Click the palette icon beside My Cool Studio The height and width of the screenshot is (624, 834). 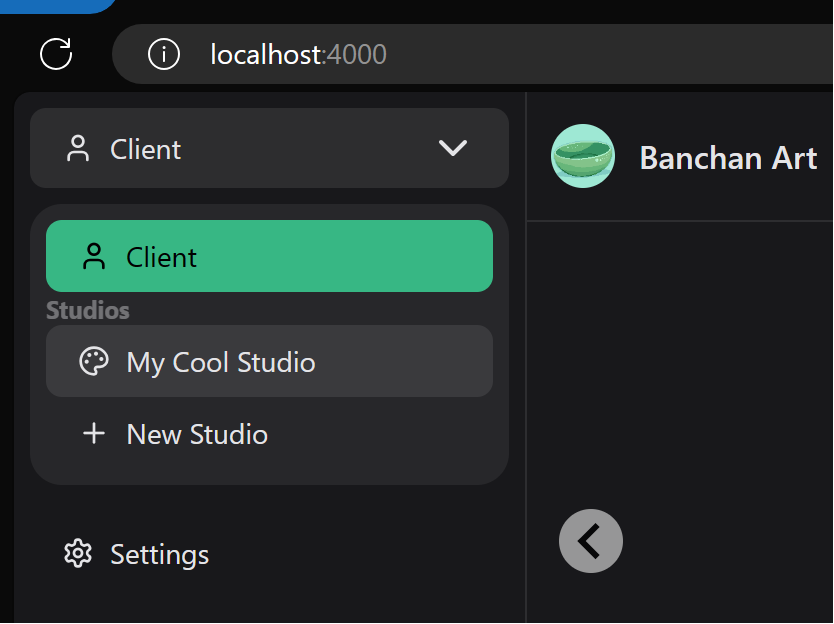click(94, 361)
